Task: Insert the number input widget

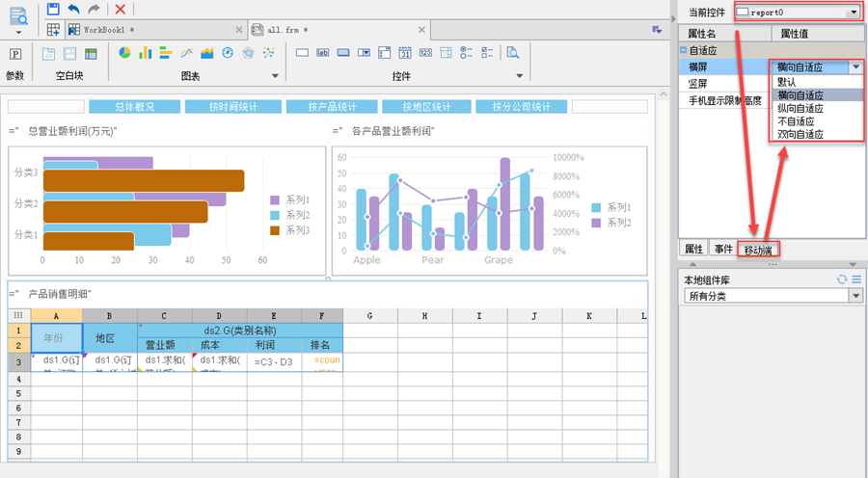Action: [x=425, y=53]
